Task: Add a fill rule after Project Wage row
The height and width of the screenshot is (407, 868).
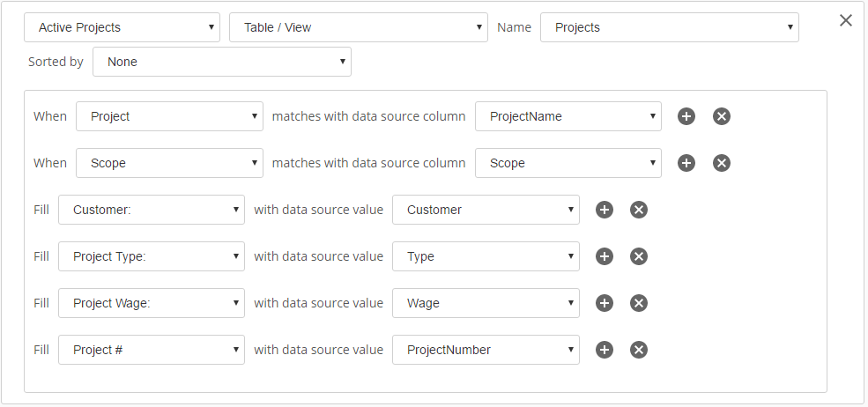Action: click(604, 303)
